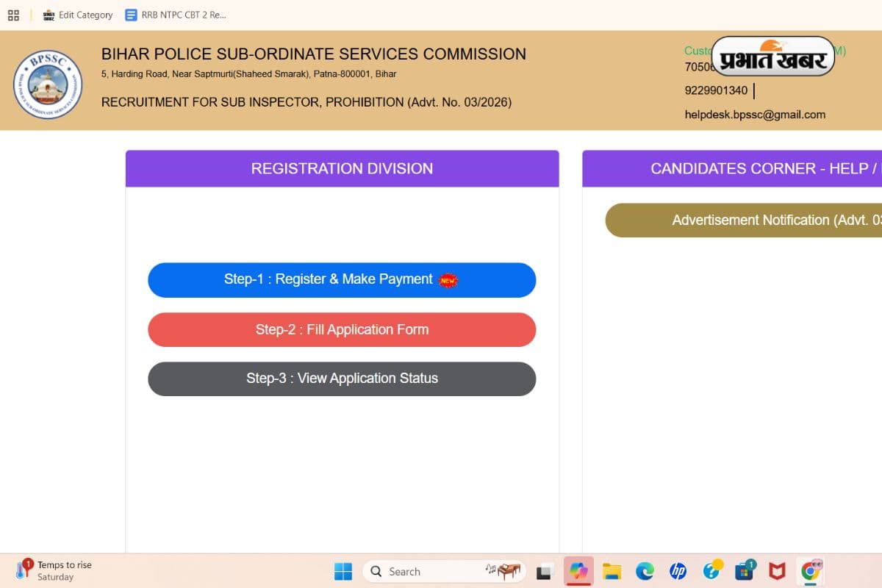Open the HP app in taskbar

(678, 571)
